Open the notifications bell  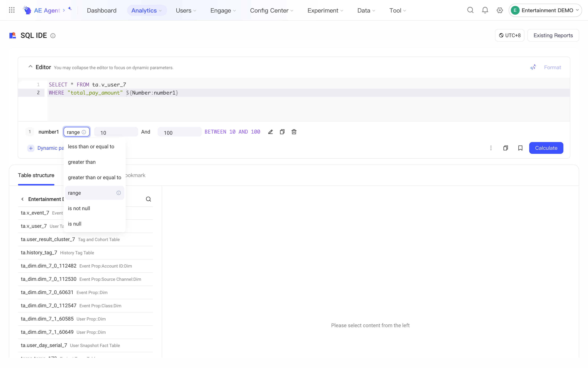point(485,10)
